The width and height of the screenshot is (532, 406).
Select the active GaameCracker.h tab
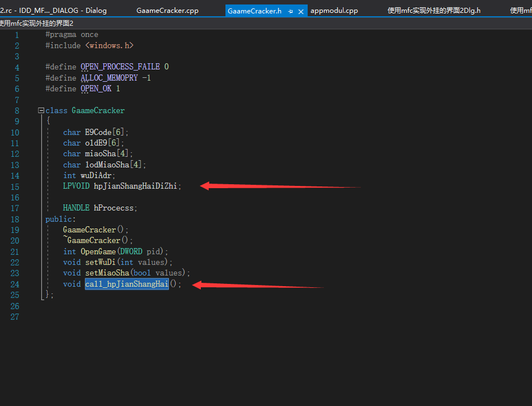tap(255, 11)
